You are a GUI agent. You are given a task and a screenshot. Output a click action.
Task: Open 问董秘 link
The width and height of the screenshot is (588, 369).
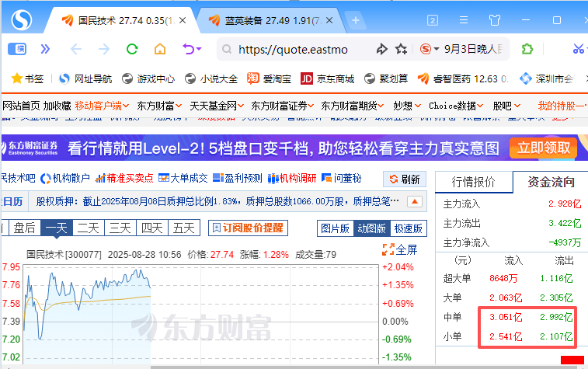click(342, 178)
